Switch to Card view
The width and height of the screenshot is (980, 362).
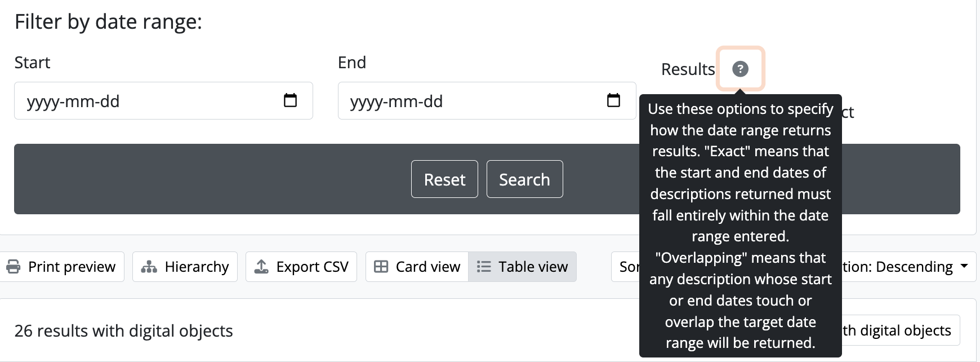(x=417, y=267)
